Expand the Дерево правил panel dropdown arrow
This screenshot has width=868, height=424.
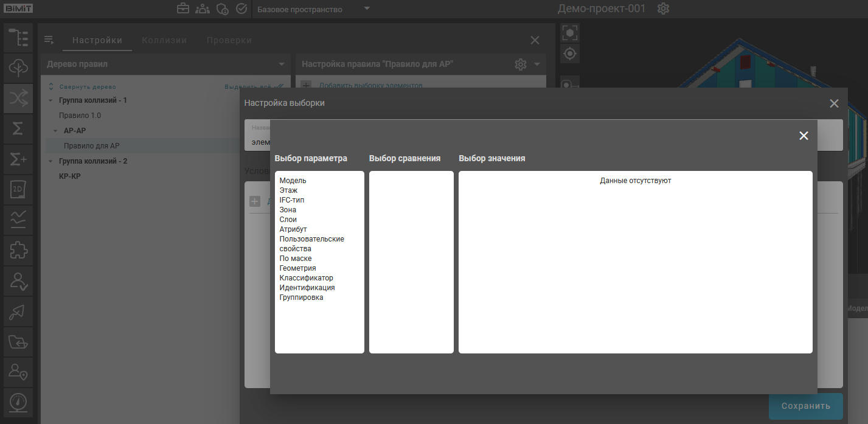coord(281,64)
